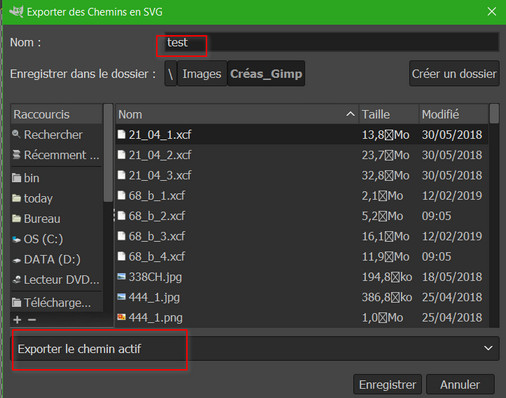This screenshot has height=398, width=506.
Task: Click the 194,8 ko size cell
Action: (x=387, y=277)
